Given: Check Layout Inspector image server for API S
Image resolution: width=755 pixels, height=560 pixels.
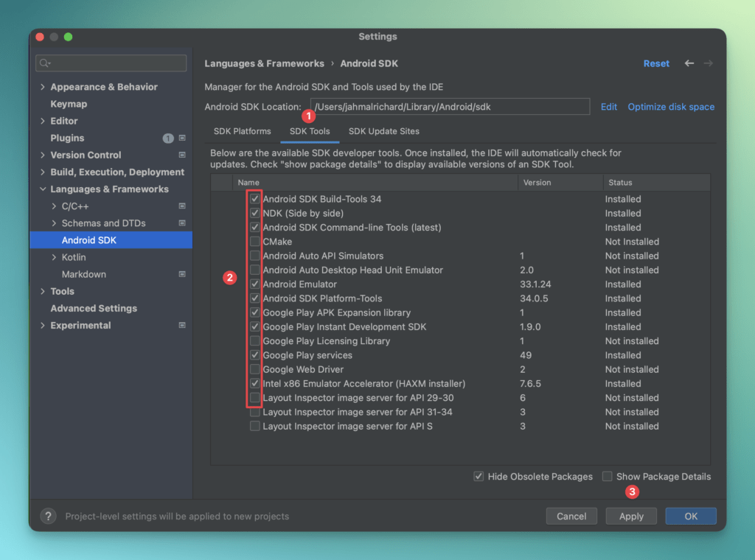Looking at the screenshot, I should click(254, 426).
